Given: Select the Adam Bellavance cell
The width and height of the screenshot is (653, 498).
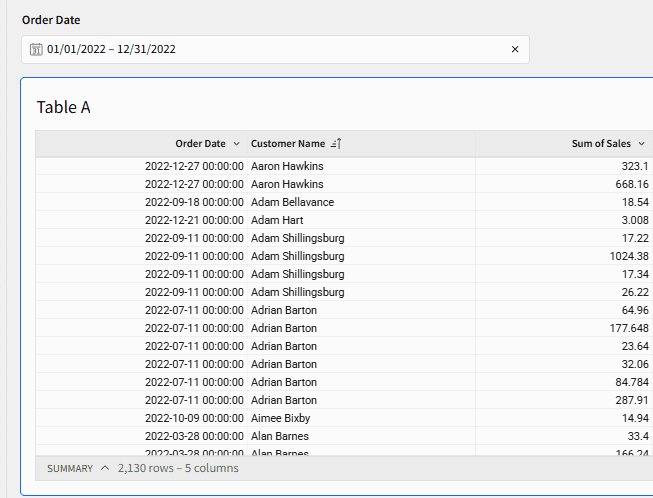Looking at the screenshot, I should click(x=292, y=202).
